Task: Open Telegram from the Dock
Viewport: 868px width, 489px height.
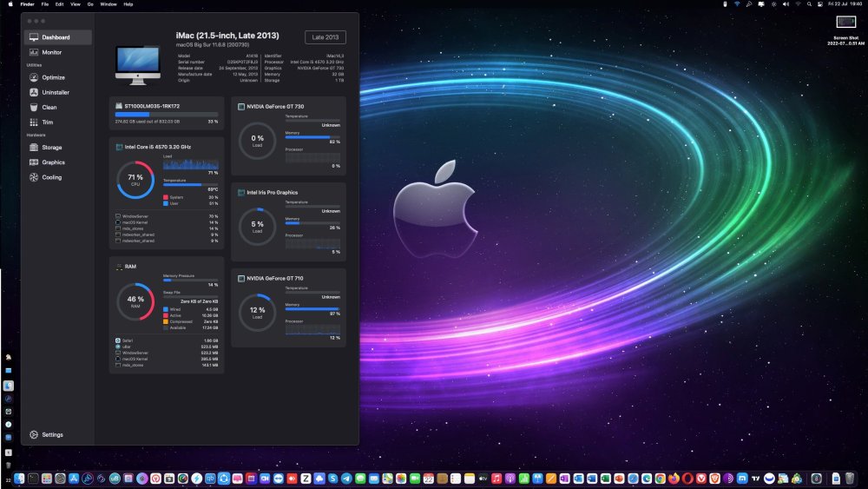Action: [x=346, y=479]
